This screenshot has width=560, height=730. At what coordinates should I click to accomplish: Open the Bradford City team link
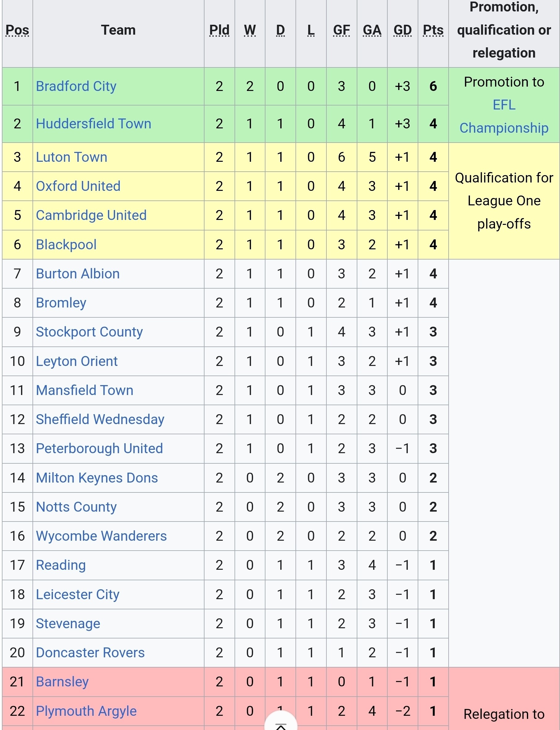click(76, 86)
